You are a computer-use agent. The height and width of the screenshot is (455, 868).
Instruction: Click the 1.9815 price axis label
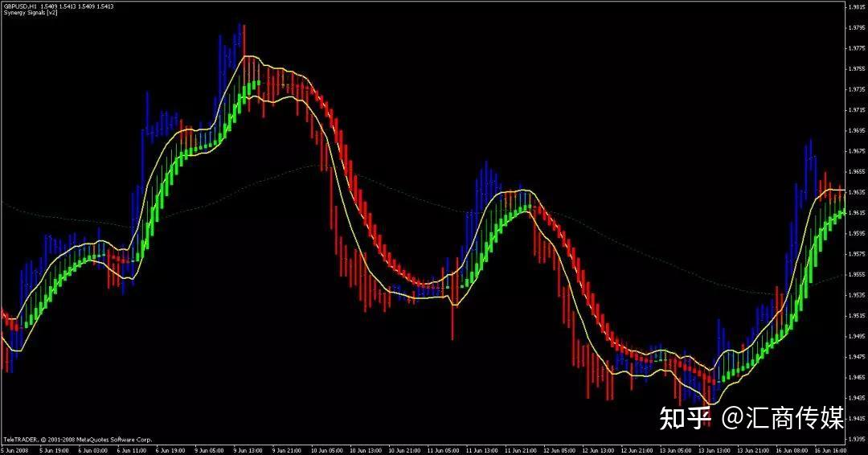click(x=856, y=6)
